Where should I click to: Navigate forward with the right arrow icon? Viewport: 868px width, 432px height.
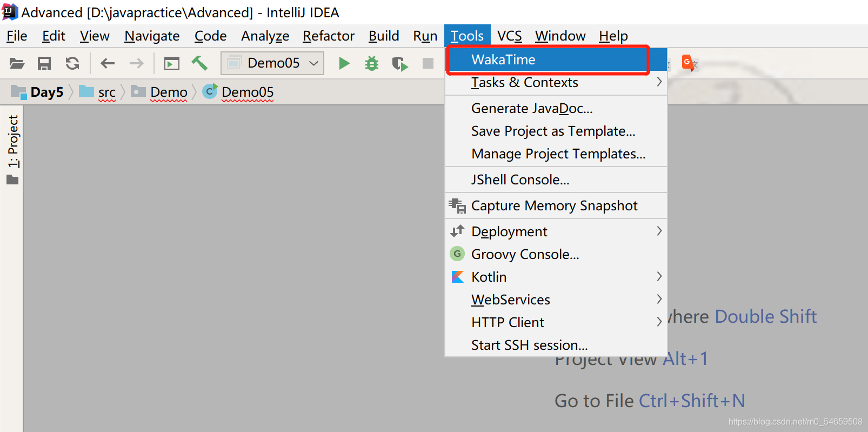(137, 63)
